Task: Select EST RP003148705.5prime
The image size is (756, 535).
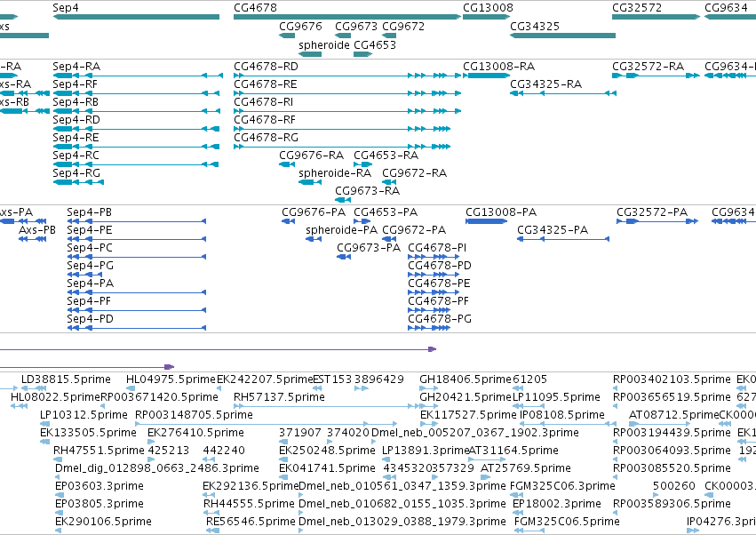Action: pyautogui.click(x=194, y=415)
